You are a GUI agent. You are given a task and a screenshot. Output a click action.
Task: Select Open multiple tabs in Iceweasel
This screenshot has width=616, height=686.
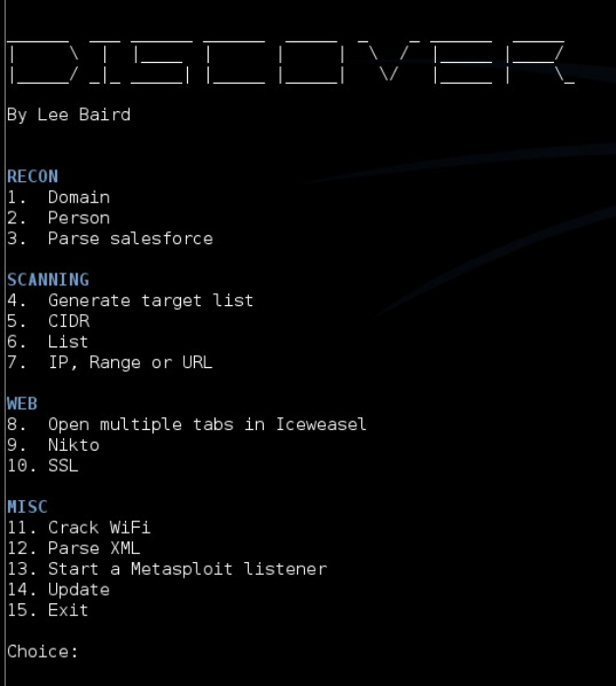[x=187, y=424]
